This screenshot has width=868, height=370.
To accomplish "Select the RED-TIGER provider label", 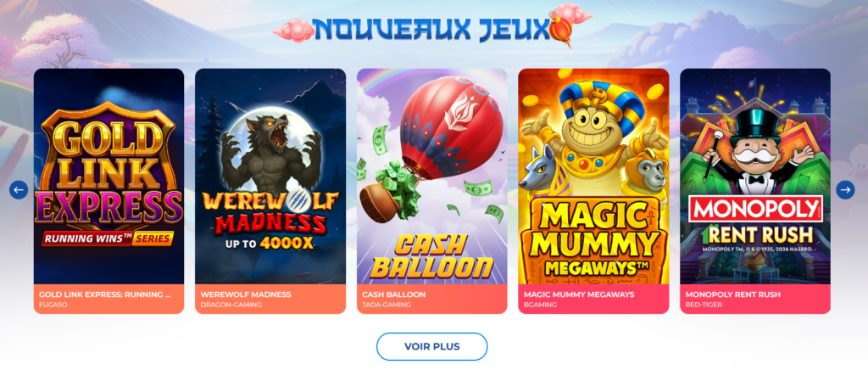I will [x=704, y=306].
